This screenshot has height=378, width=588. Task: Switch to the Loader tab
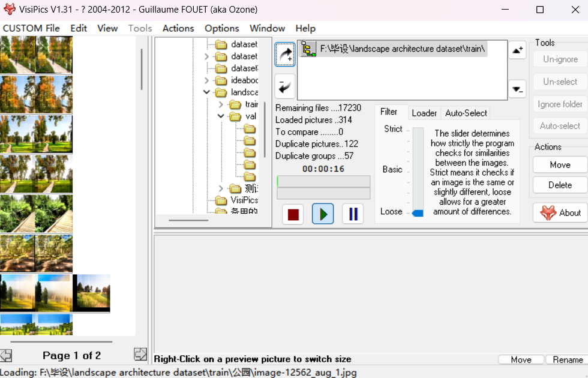pos(424,113)
